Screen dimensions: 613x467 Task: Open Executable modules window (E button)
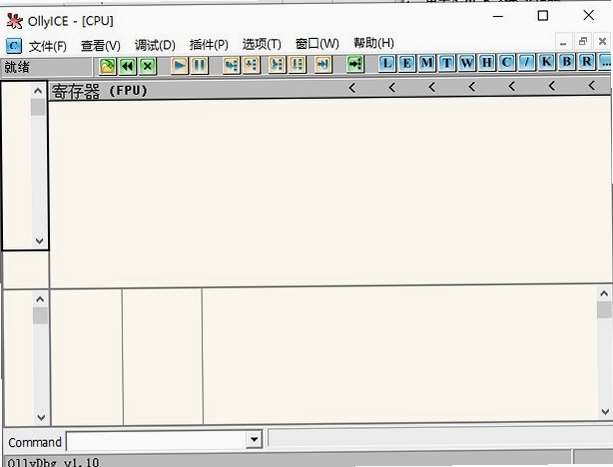tap(407, 63)
